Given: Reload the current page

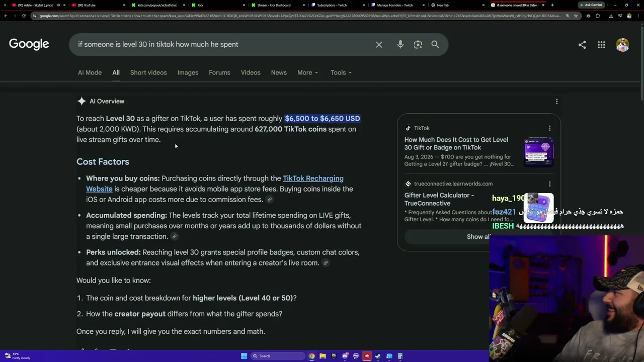Looking at the screenshot, I should (x=24, y=16).
